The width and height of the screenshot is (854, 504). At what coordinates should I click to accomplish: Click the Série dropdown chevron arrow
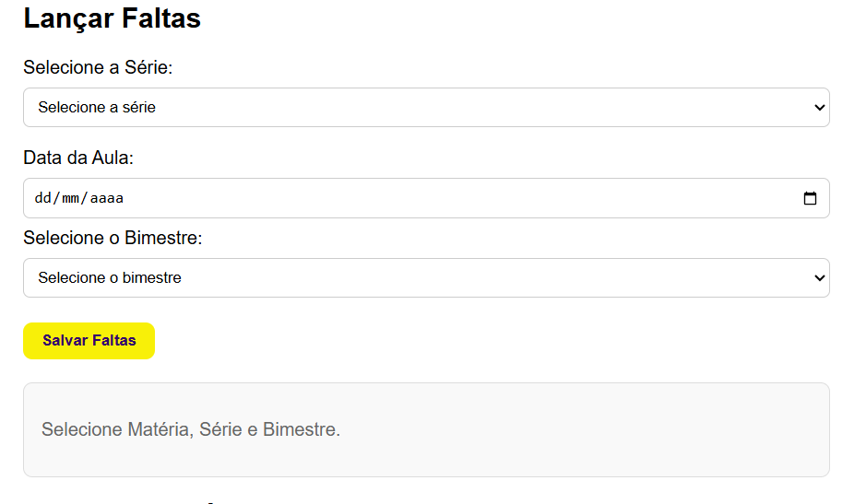820,108
